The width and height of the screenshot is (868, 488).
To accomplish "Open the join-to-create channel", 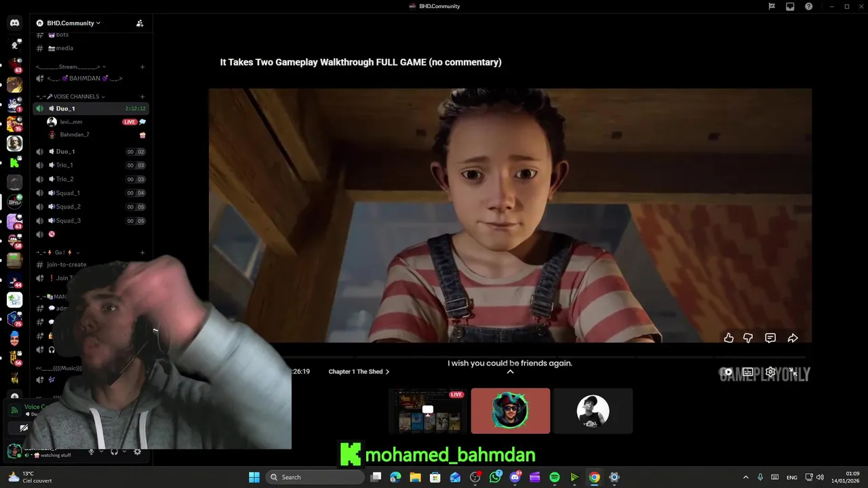I will click(x=66, y=264).
